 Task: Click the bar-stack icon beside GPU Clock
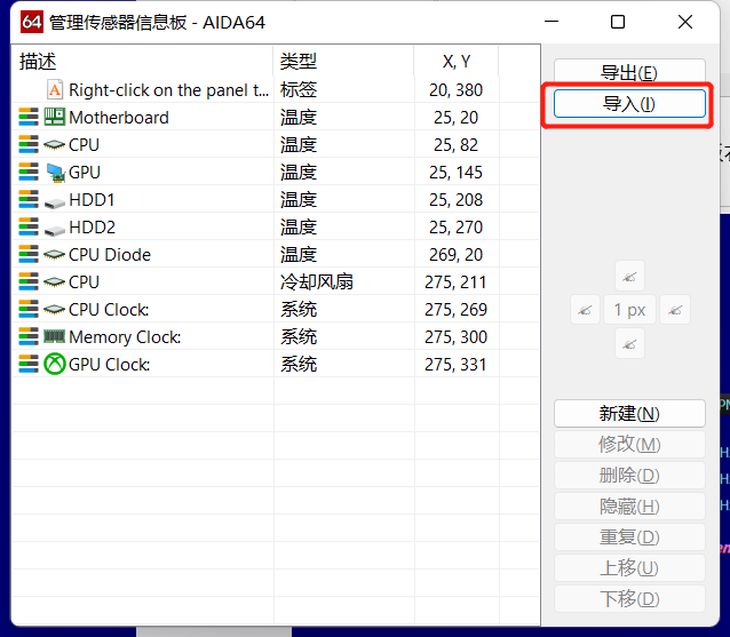pyautogui.click(x=28, y=364)
